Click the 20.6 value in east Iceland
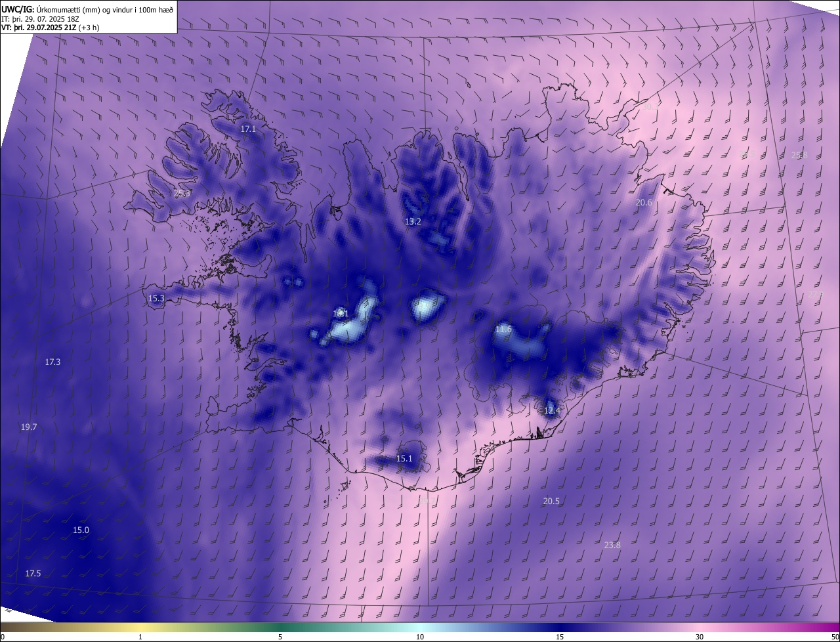The height and width of the screenshot is (642, 840). 644,203
